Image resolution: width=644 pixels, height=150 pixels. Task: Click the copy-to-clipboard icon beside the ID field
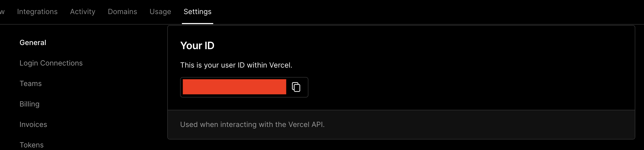(x=296, y=87)
